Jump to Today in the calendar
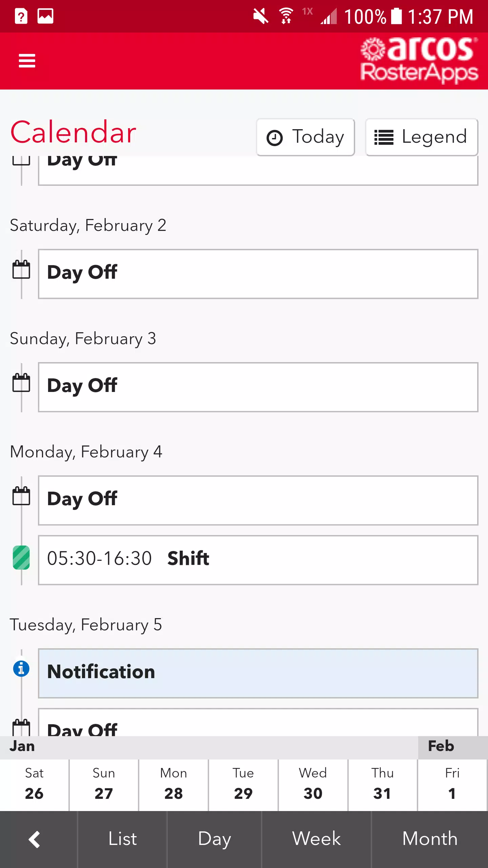The width and height of the screenshot is (488, 868). click(306, 137)
